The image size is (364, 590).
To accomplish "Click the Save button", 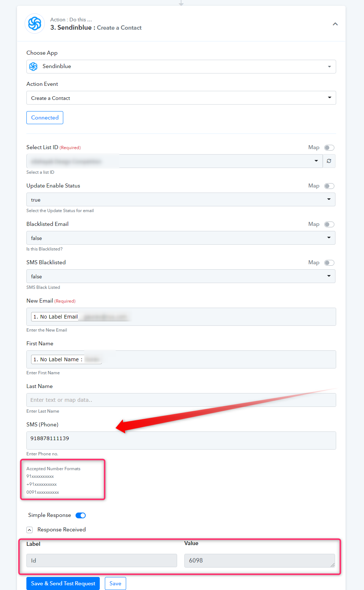I will pos(115,583).
